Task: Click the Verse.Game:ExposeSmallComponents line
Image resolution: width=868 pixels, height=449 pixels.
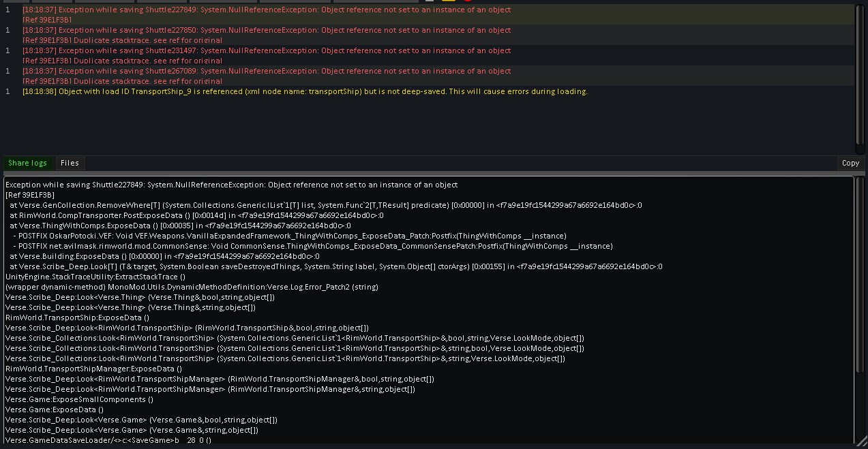Action: (80, 399)
